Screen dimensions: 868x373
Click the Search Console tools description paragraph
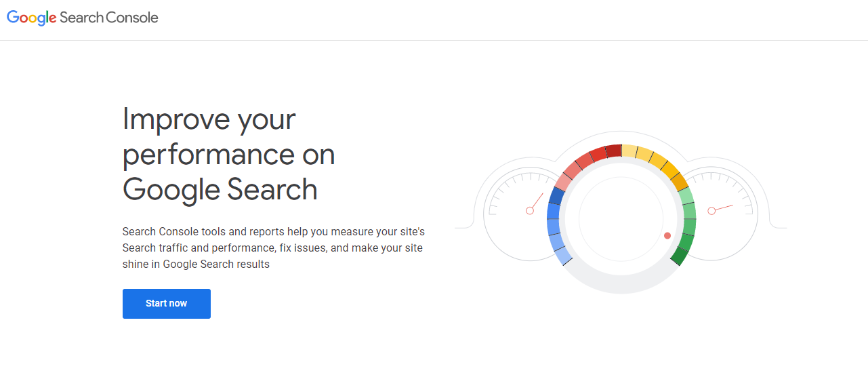274,248
